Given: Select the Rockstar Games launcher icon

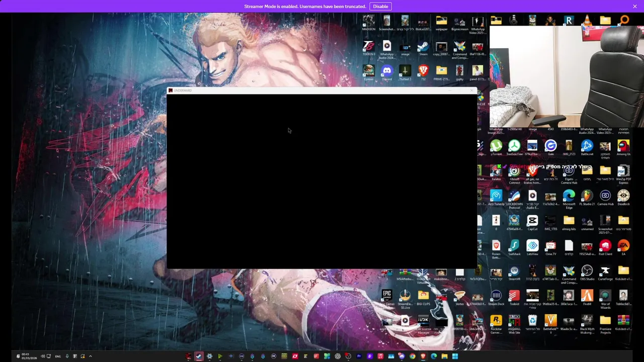Looking at the screenshot, I should pos(496,324).
